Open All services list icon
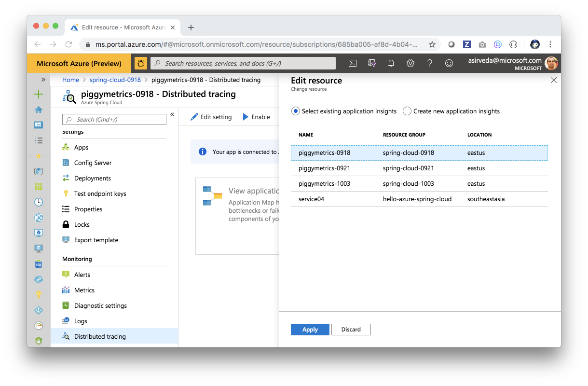Screen dimensions: 588x386 click(x=39, y=140)
